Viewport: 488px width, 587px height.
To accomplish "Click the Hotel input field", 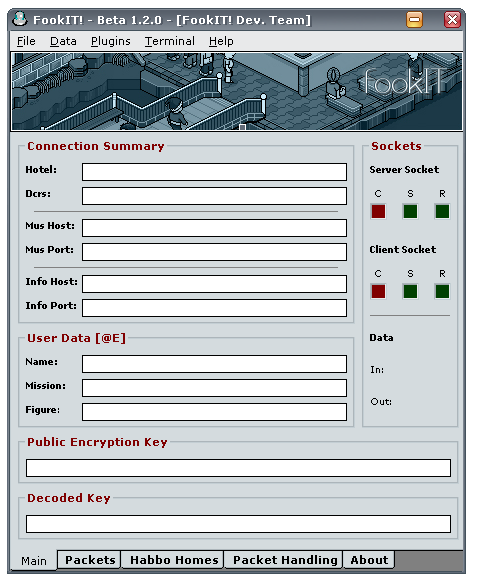I will 214,172.
